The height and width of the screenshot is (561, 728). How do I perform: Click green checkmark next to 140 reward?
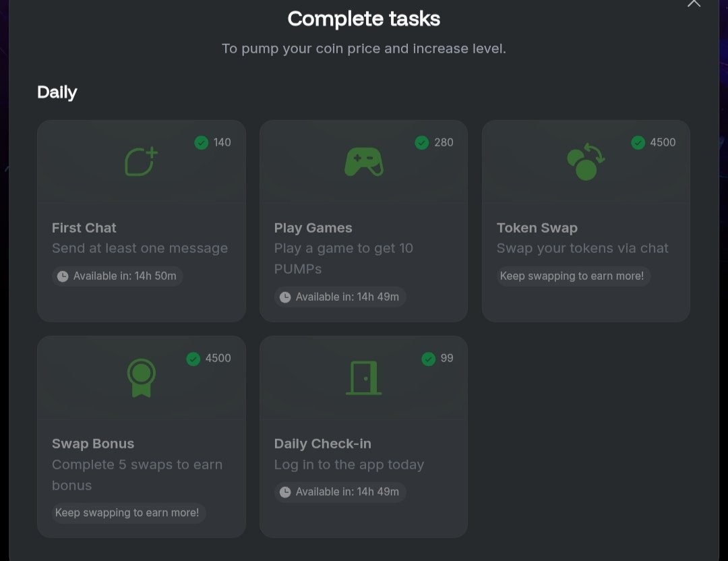click(x=201, y=142)
